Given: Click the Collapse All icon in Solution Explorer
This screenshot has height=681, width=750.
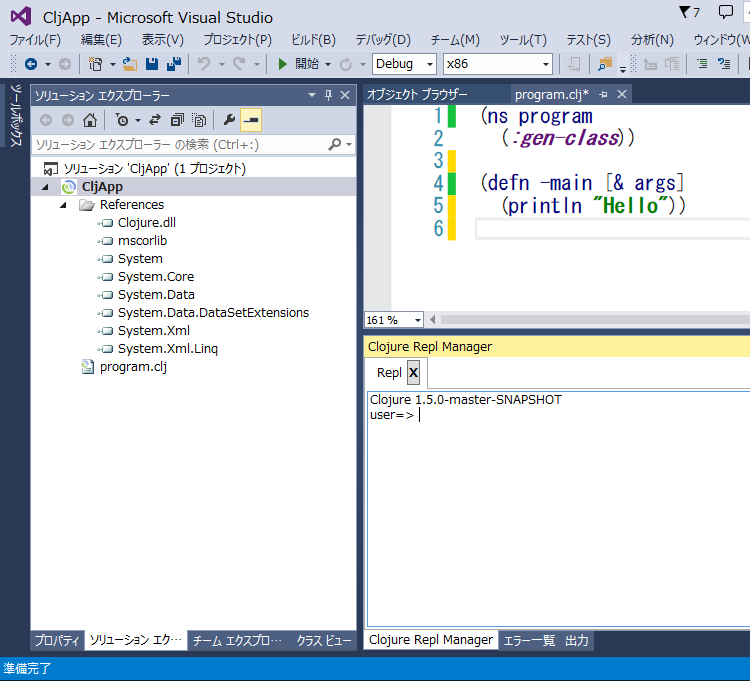Looking at the screenshot, I should pyautogui.click(x=177, y=120).
